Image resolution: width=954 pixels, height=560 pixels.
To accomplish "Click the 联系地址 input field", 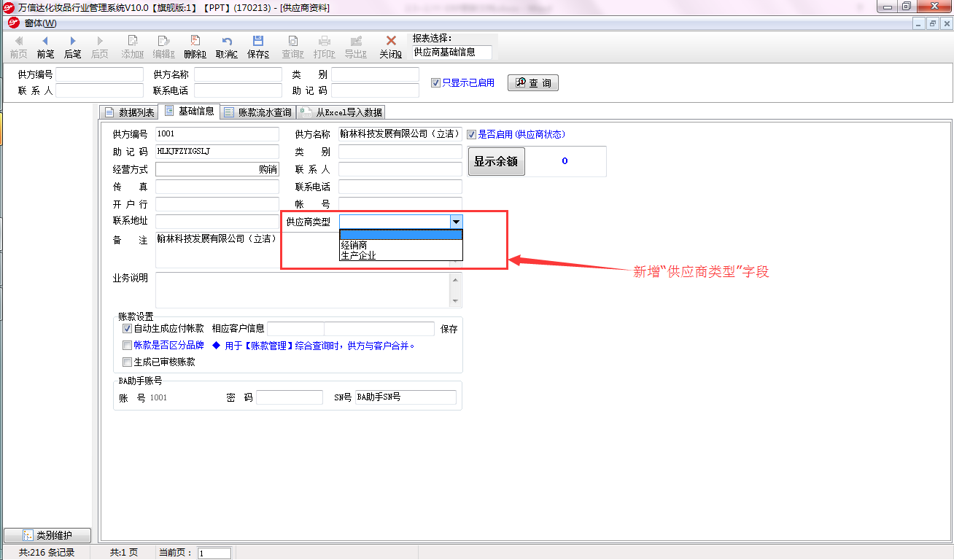I will coord(217,222).
